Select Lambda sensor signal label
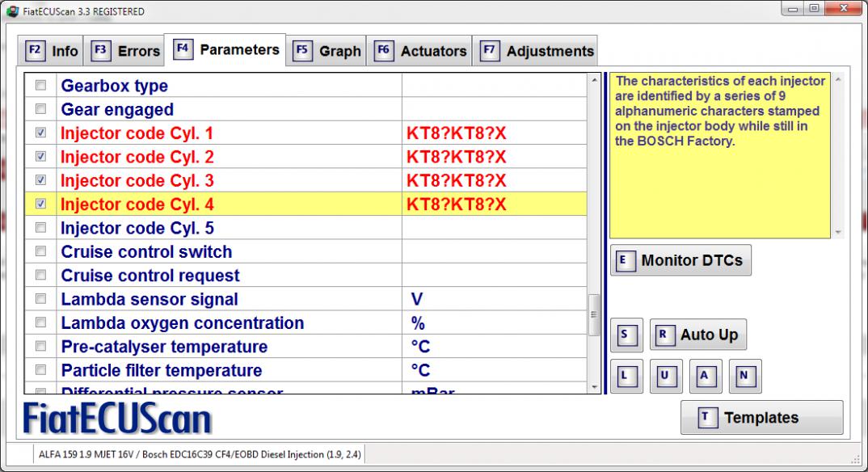The image size is (868, 472). [150, 299]
